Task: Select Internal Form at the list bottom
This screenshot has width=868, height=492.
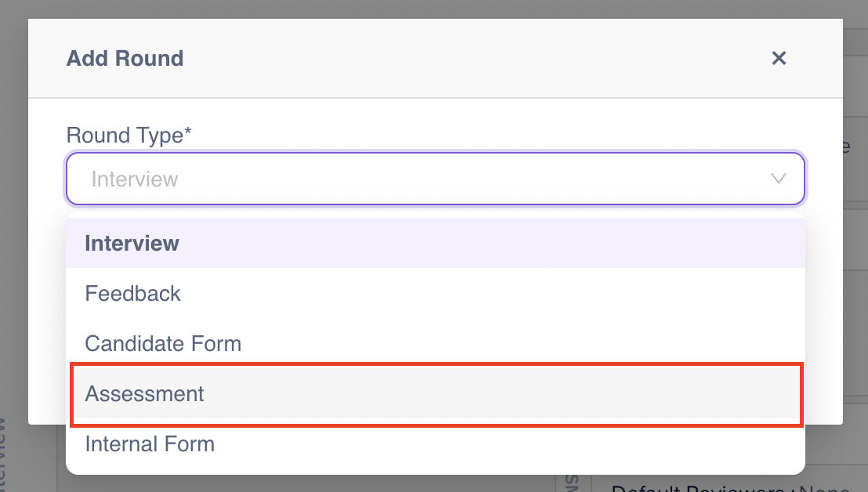Action: pyautogui.click(x=149, y=443)
